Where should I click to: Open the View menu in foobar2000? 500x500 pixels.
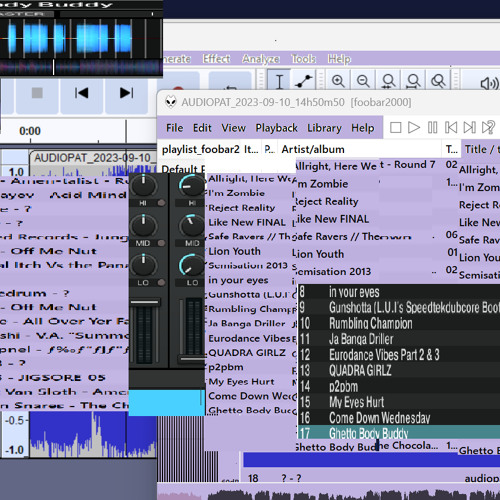click(x=233, y=128)
